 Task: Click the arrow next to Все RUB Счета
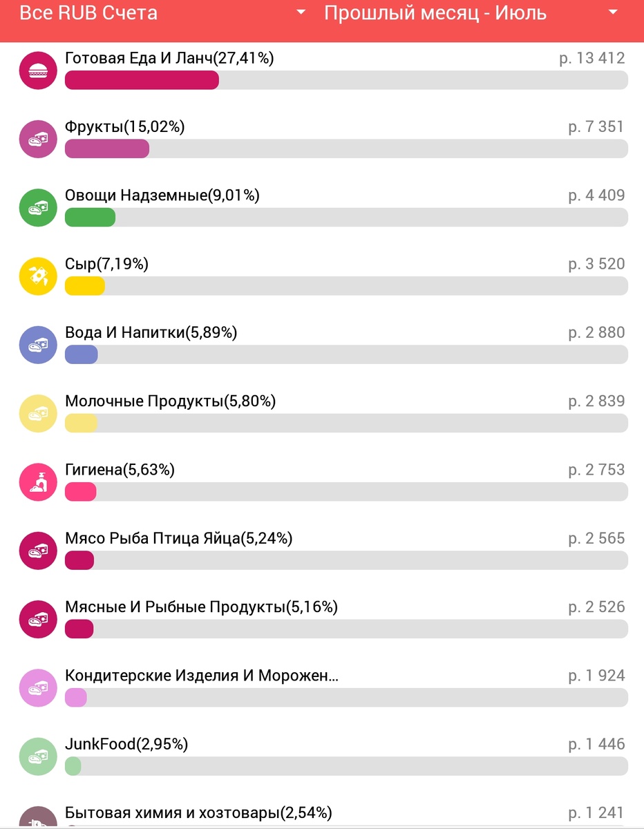pos(301,12)
